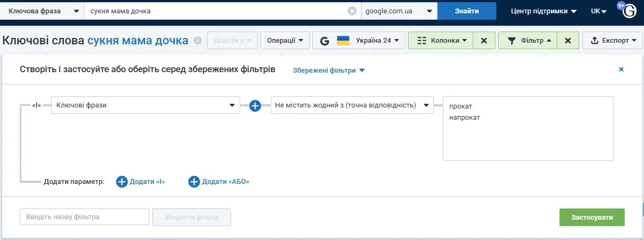Open the Центр підтримки menu
The image size is (644, 240).
(543, 11)
